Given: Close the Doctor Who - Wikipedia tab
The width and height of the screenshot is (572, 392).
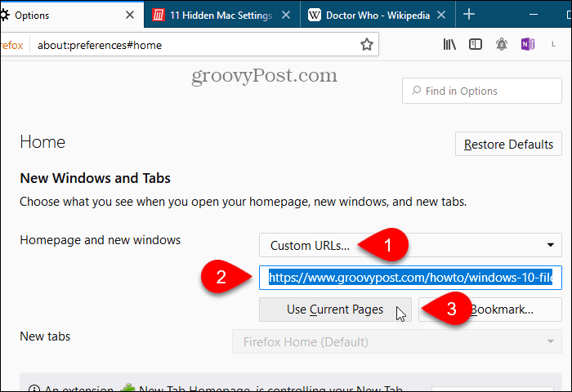Looking at the screenshot, I should click(x=441, y=15).
